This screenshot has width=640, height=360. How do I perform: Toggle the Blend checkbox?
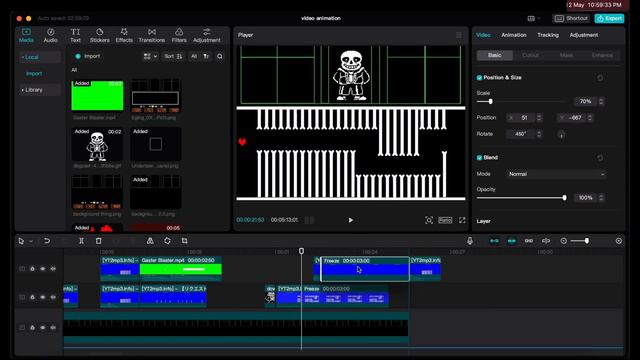479,158
